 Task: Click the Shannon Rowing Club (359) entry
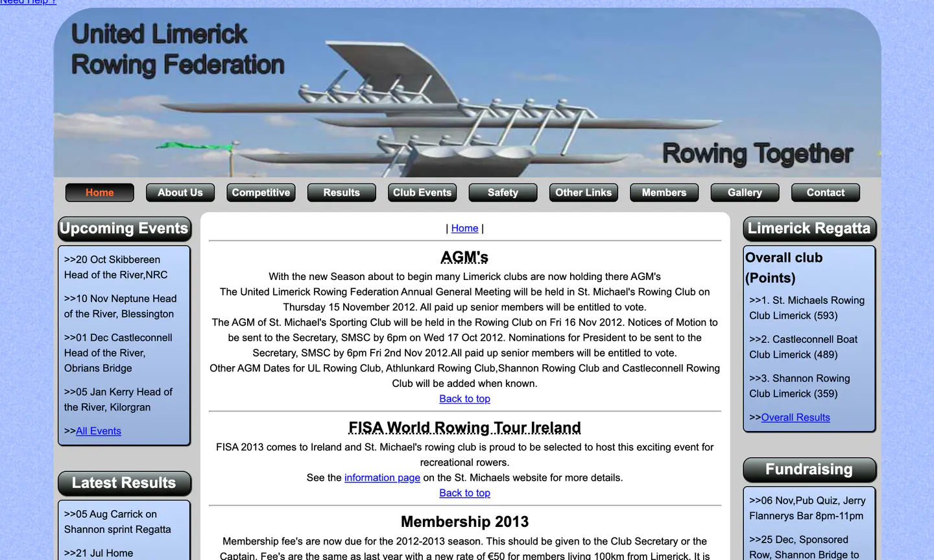[x=799, y=386]
